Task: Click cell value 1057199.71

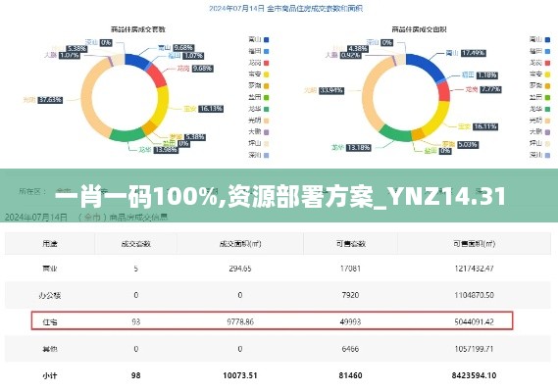Action: click(474, 349)
